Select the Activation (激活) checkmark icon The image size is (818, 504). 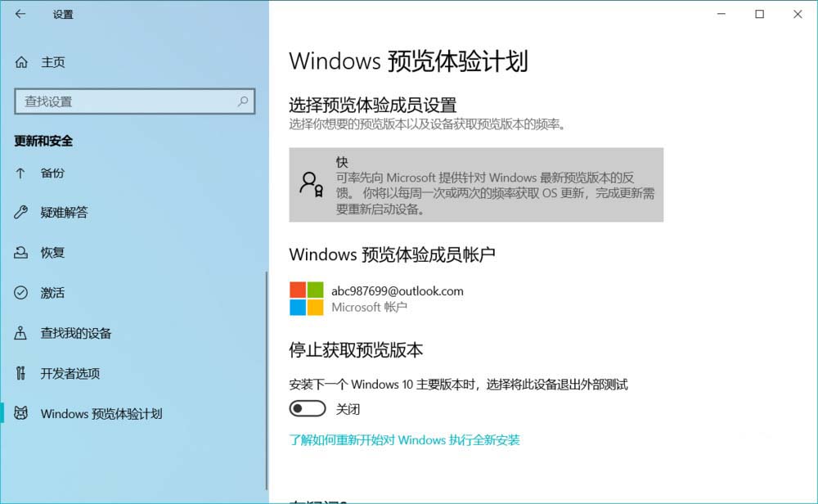point(21,293)
